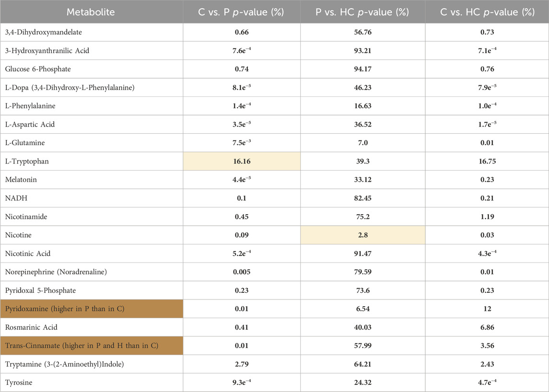
Task: Click the brown-highlighted Pyridoxamine cell
Action: (x=92, y=309)
